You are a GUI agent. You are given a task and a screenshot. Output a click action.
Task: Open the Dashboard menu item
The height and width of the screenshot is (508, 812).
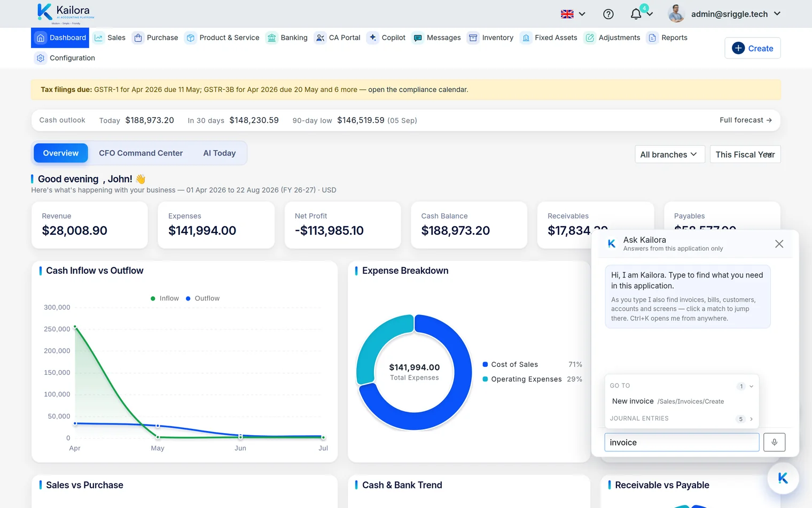[60, 37]
